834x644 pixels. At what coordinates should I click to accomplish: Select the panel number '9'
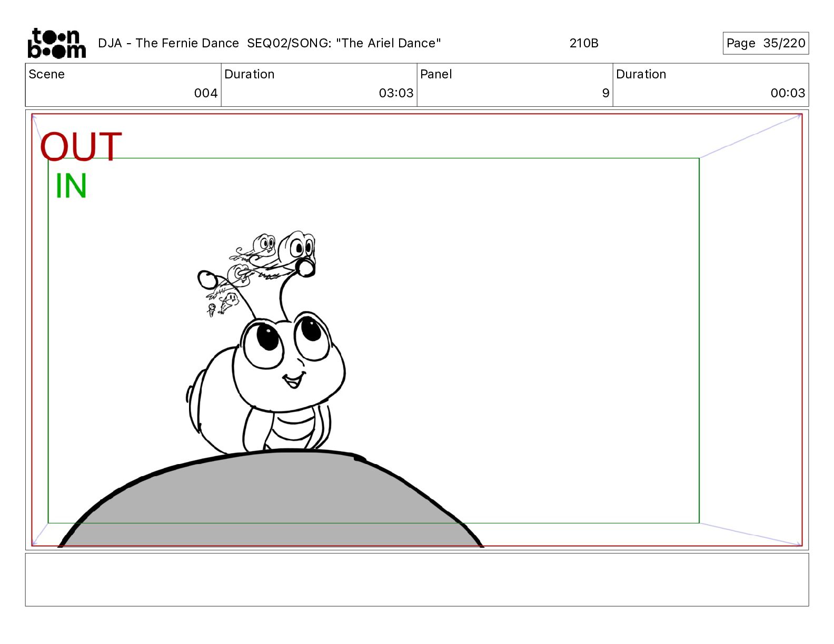605,93
